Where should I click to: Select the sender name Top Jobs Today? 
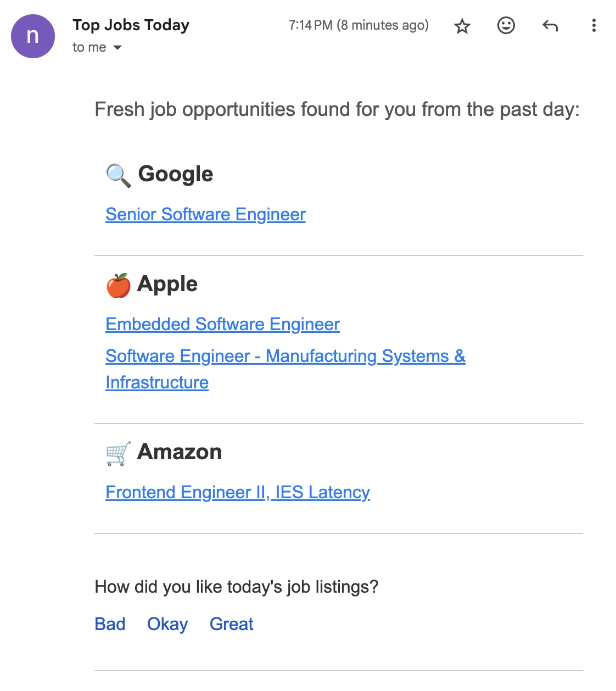[131, 25]
